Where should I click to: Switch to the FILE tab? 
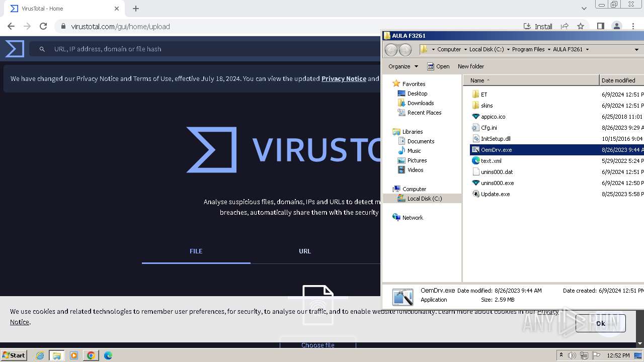[196, 251]
